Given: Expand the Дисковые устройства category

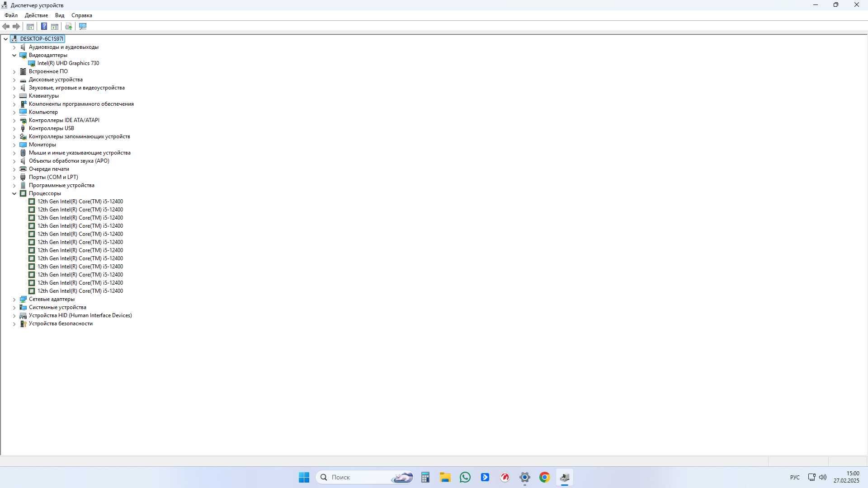Looking at the screenshot, I should pos(14,80).
